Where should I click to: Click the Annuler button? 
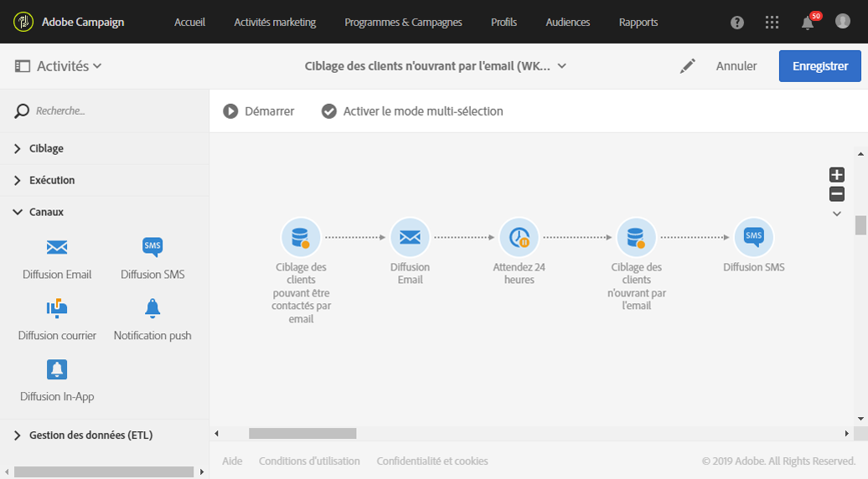(736, 66)
